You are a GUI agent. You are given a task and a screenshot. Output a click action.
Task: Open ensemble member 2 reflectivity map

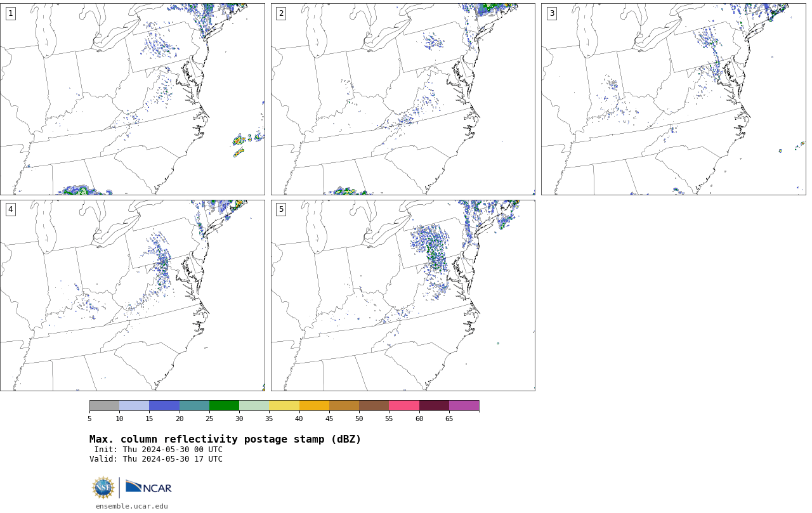[403, 99]
